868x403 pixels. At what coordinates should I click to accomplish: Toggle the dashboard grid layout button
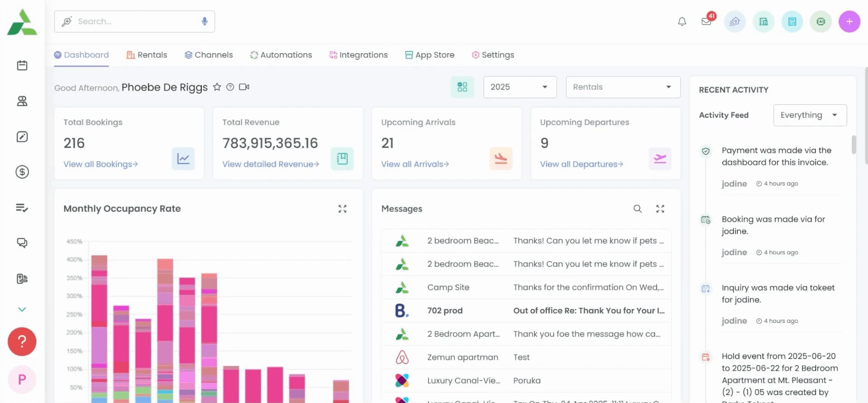[x=462, y=87]
